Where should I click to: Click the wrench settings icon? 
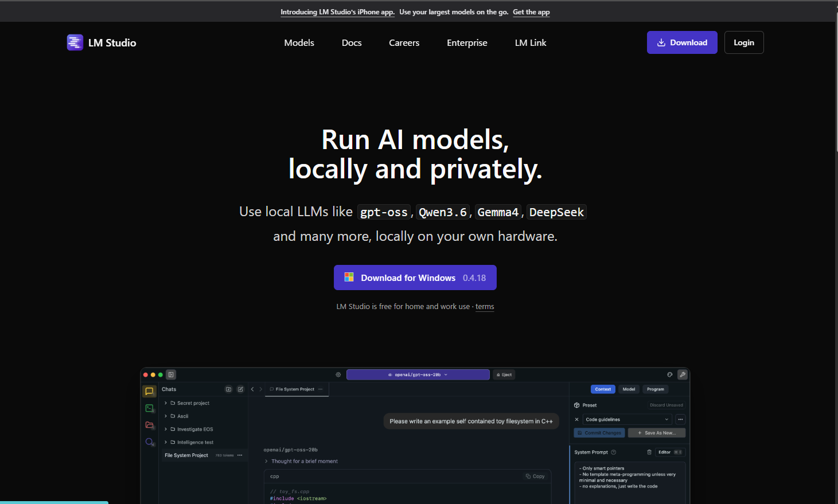point(683,374)
